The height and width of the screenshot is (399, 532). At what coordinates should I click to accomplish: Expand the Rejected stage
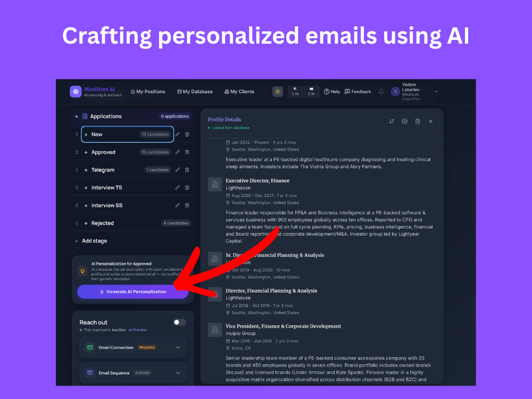click(86, 223)
